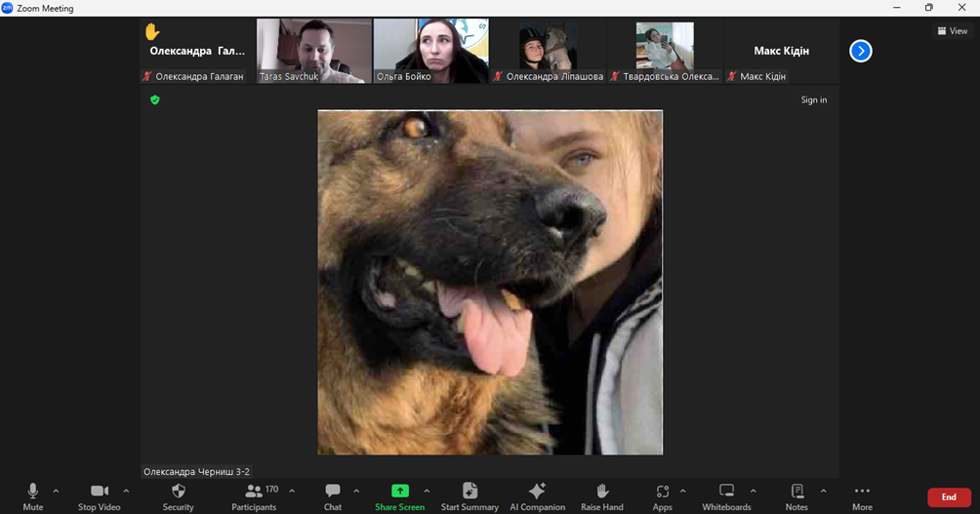Click the Share Screen button
This screenshot has width=980, height=514.
(399, 497)
